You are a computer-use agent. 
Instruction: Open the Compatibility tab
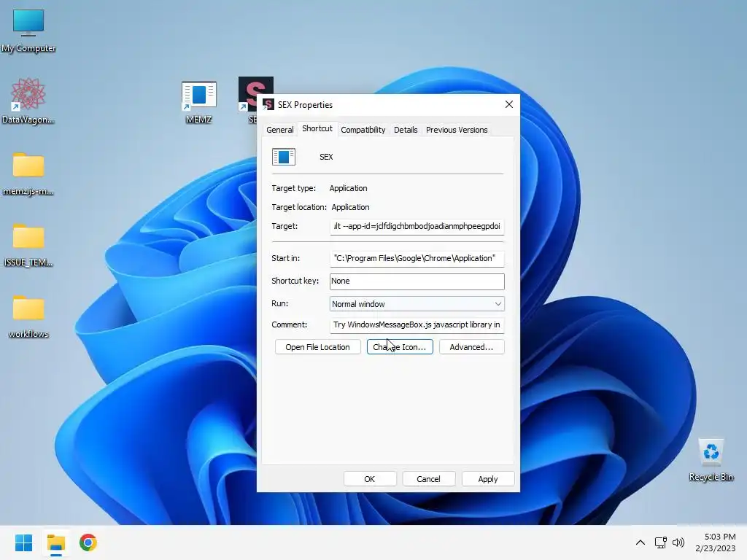[363, 130]
